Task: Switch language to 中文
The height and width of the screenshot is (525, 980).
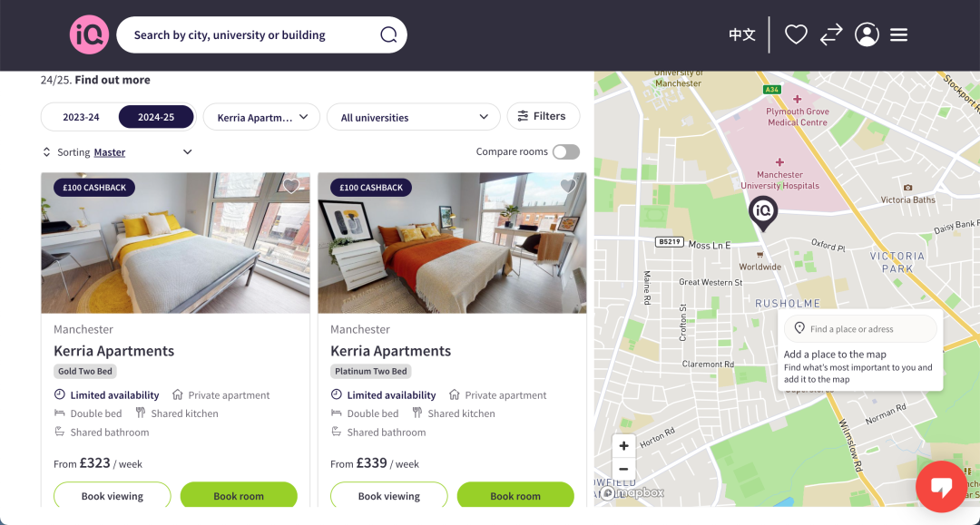Action: 742,35
